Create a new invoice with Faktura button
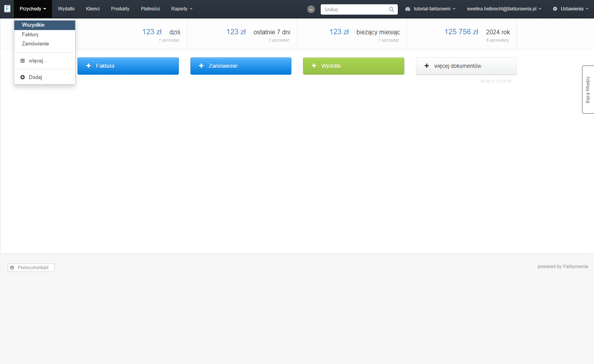Viewport: 594px width, 364px height. 128,66
